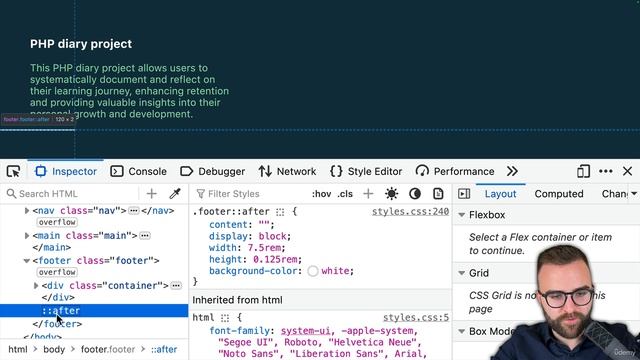Expand the nav element node

click(x=27, y=211)
